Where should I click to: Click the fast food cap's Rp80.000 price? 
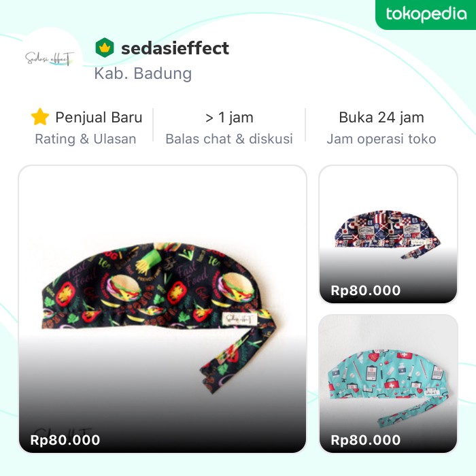(x=65, y=440)
